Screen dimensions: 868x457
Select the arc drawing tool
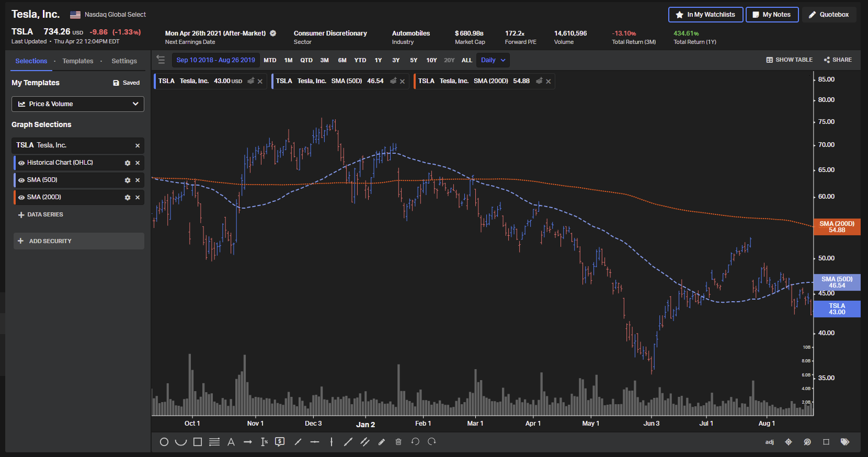coord(181,442)
